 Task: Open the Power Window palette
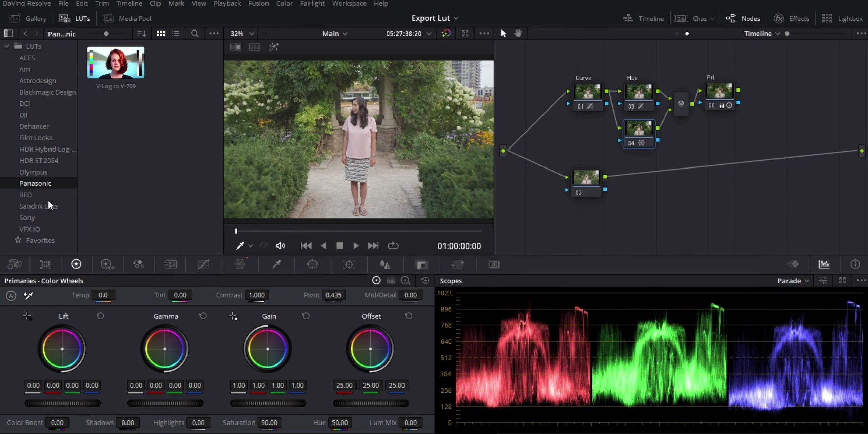[312, 264]
